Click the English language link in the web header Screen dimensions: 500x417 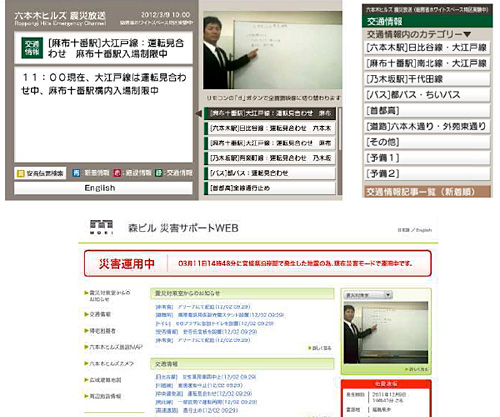424,230
